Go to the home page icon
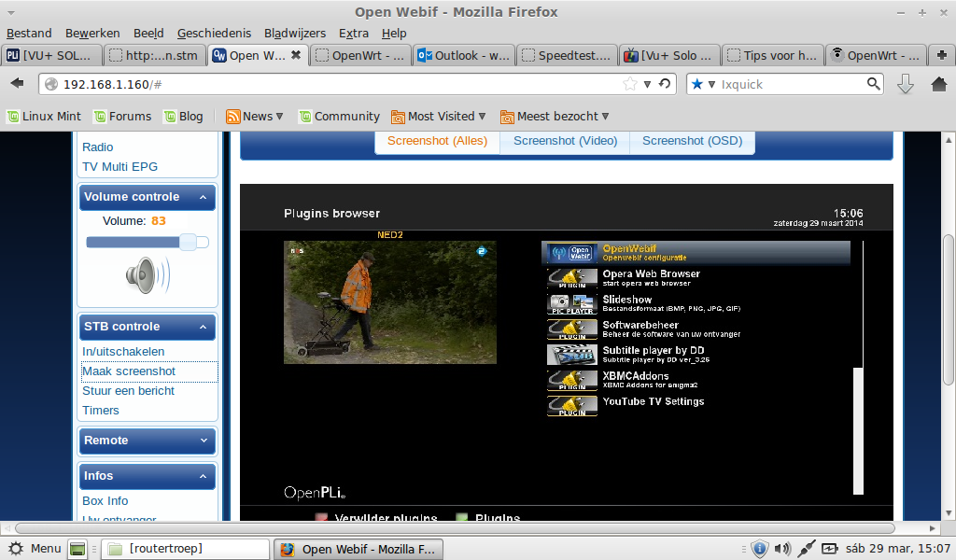 tap(939, 84)
